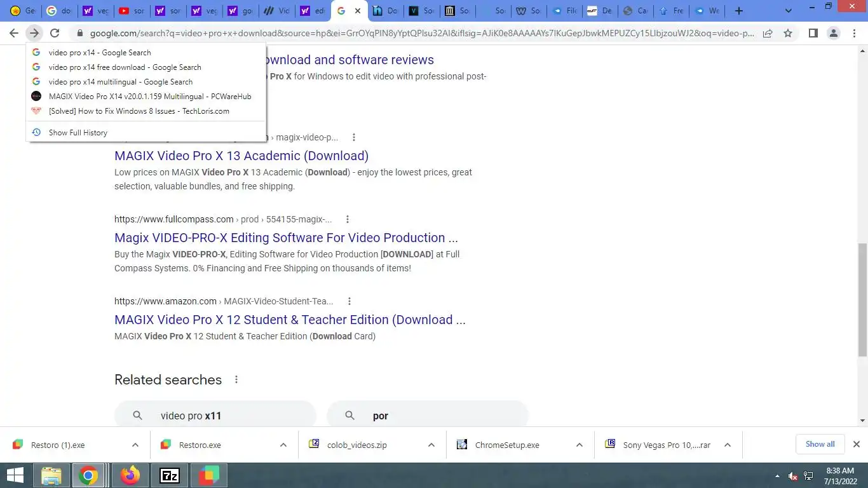Click the padlock site info icon
This screenshot has width=868, height=488.
80,33
